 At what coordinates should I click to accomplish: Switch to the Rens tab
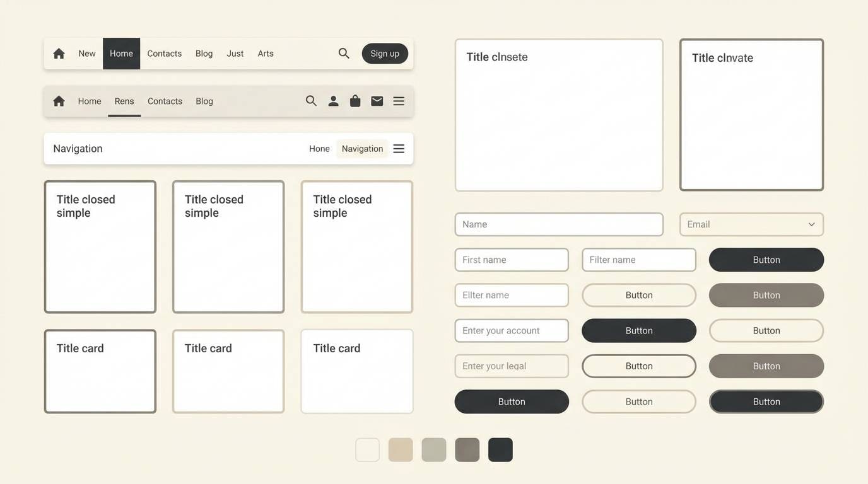tap(124, 100)
